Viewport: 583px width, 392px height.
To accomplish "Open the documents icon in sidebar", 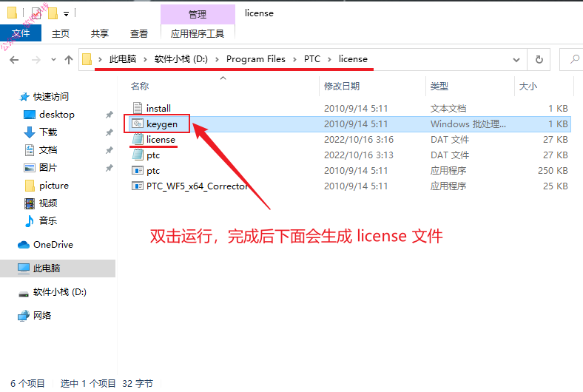I will pos(30,149).
